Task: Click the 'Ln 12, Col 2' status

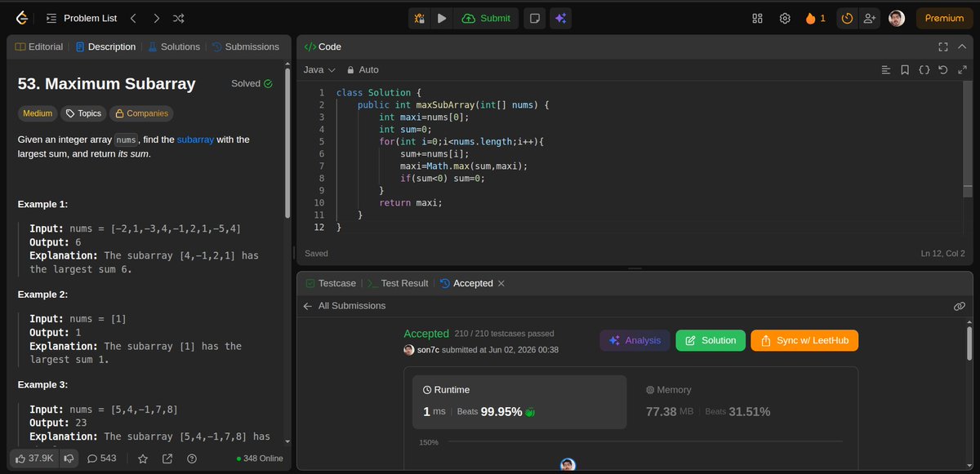Action: [942, 254]
